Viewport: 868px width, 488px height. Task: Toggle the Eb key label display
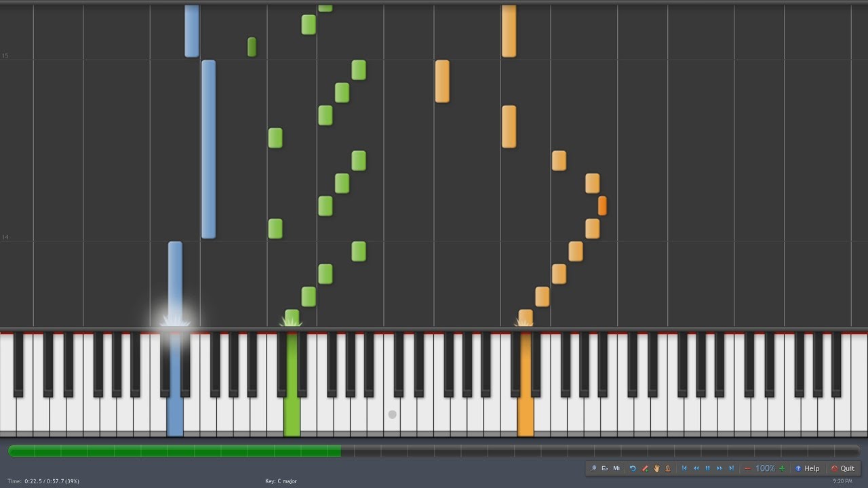coord(605,468)
